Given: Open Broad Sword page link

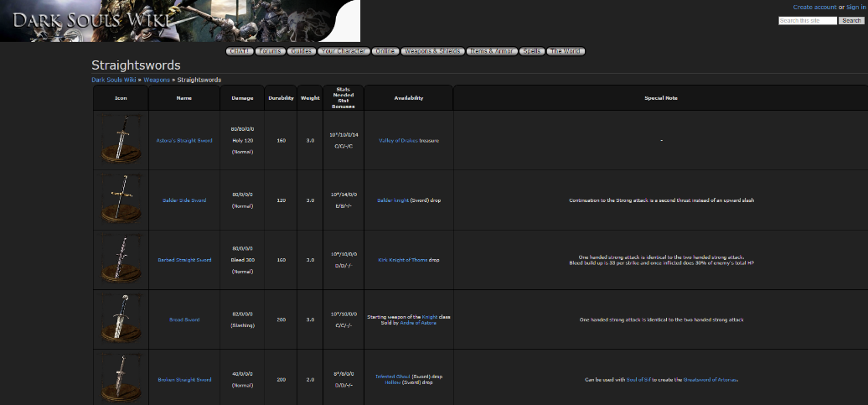Looking at the screenshot, I should (x=184, y=320).
